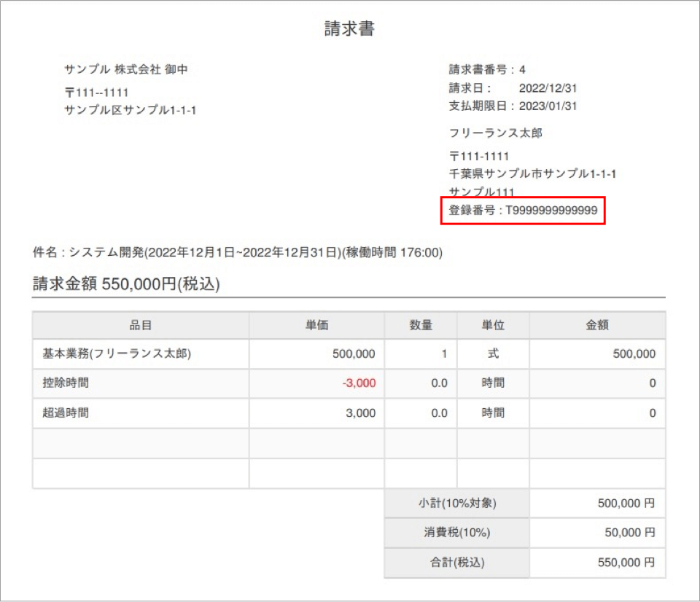Click the 請求書 title heading
This screenshot has height=602, width=700.
coord(349,28)
